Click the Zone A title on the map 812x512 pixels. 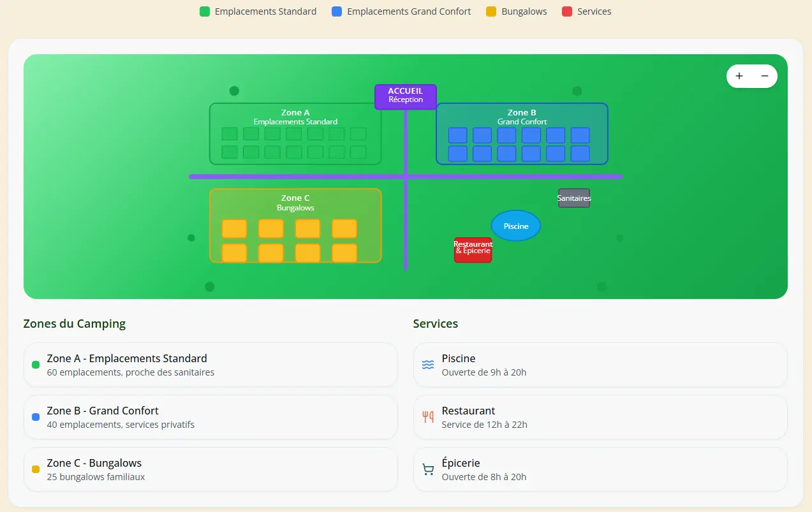click(x=295, y=113)
